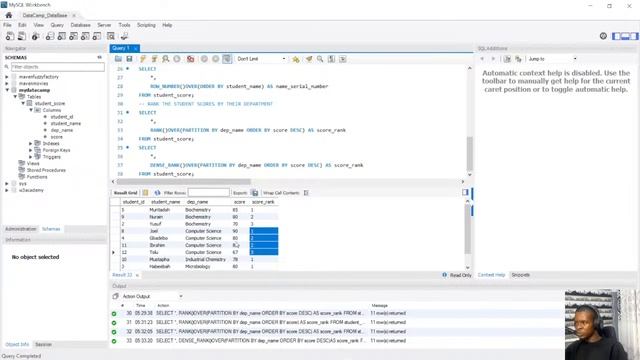Switch to the Schemas tab

51,229
